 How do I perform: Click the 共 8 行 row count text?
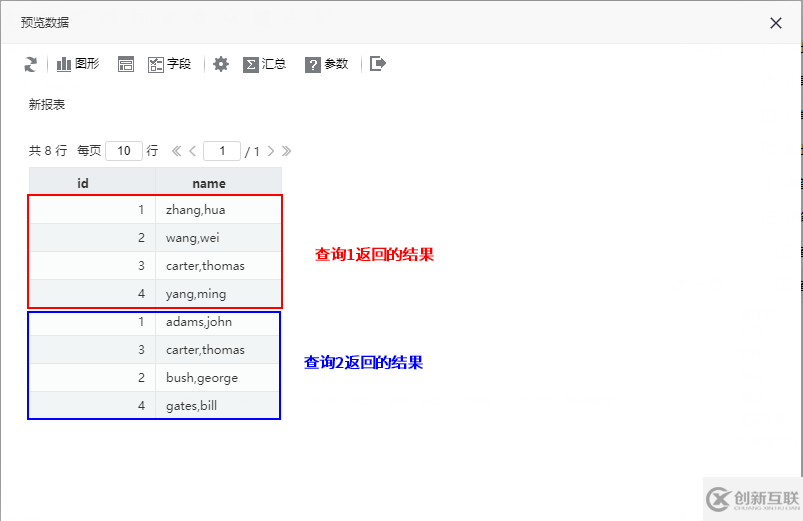tap(48, 151)
